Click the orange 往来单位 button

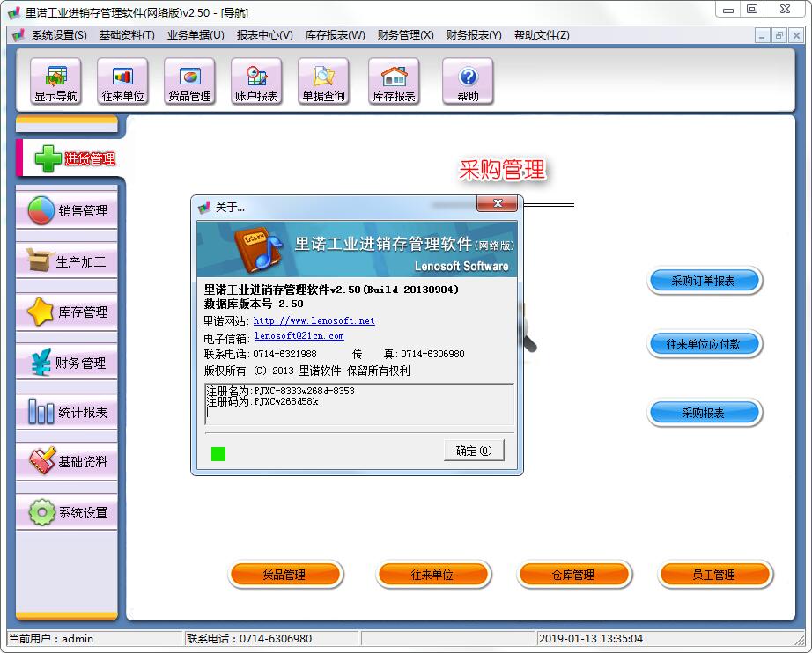432,575
